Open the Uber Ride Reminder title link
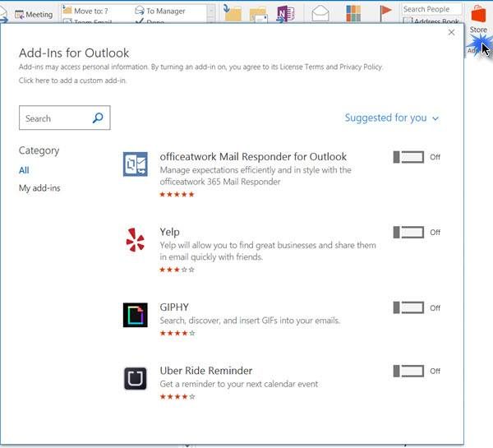 pos(206,371)
